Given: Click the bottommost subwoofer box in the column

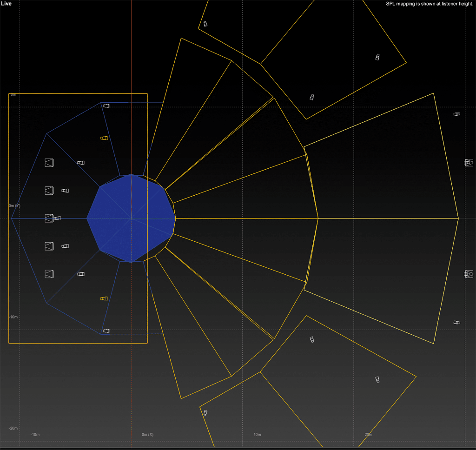Looking at the screenshot, I should (x=49, y=274).
